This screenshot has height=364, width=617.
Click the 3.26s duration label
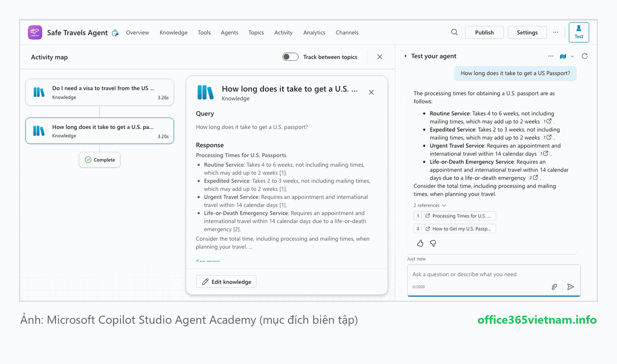point(163,98)
